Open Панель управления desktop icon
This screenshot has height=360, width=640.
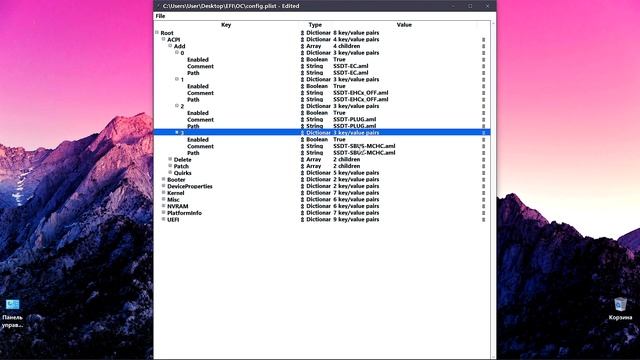point(13,313)
